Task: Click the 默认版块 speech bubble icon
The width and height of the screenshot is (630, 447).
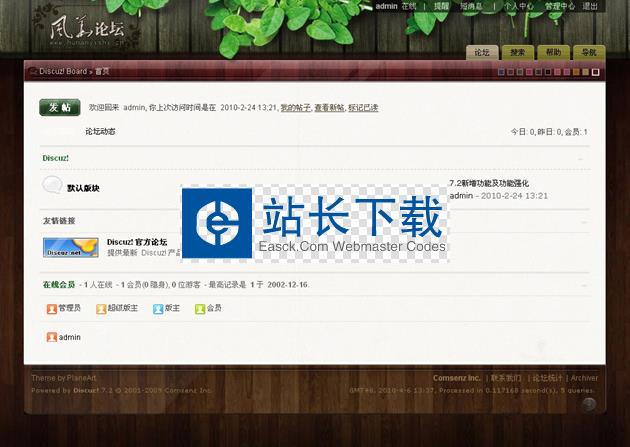Action: [x=52, y=185]
